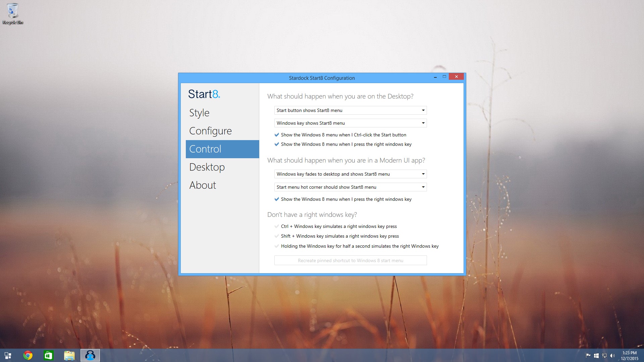Click the network icon in system tray
Image resolution: width=644 pixels, height=362 pixels.
point(604,356)
